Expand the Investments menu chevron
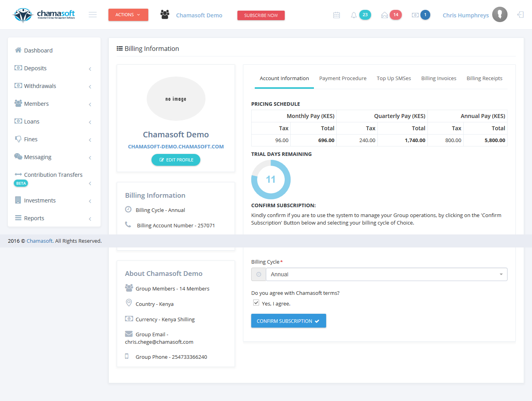The width and height of the screenshot is (532, 401). click(90, 201)
